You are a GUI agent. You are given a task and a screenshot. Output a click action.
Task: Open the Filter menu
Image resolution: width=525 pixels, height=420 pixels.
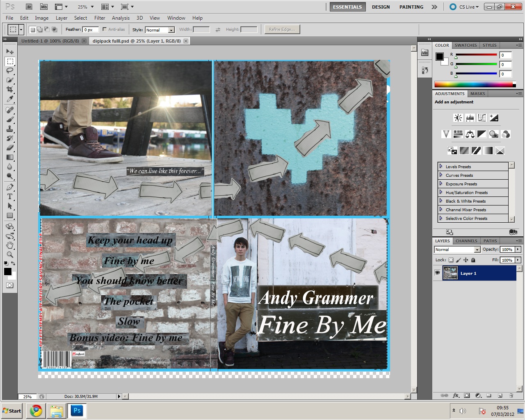(100, 18)
